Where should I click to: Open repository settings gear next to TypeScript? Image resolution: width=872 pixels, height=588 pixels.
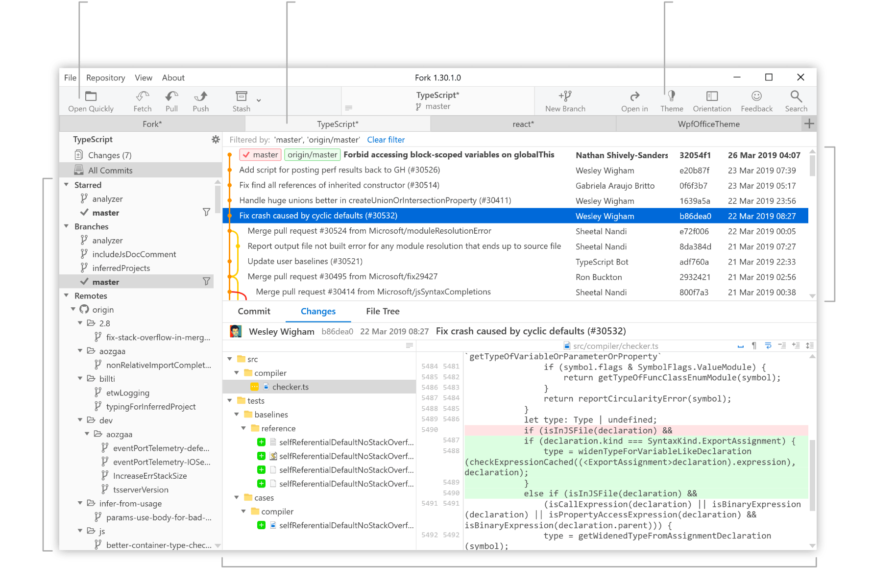[216, 140]
